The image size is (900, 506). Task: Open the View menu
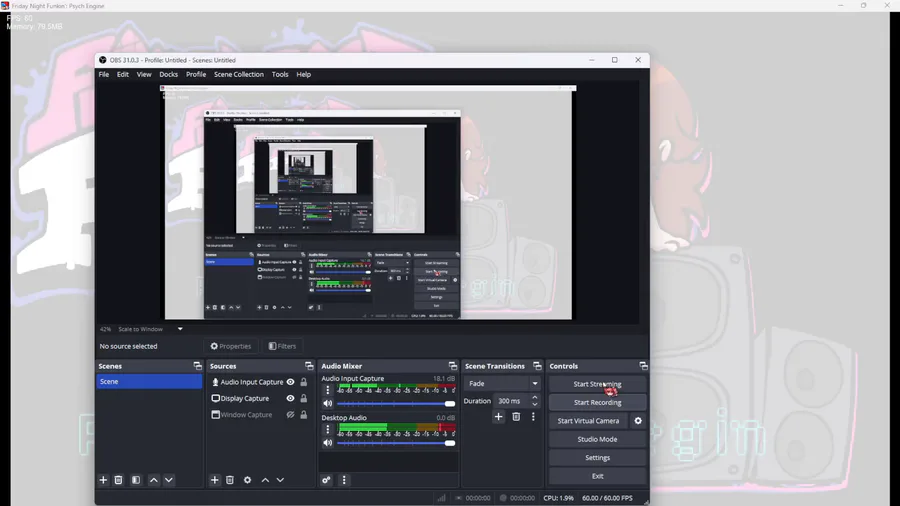(144, 75)
